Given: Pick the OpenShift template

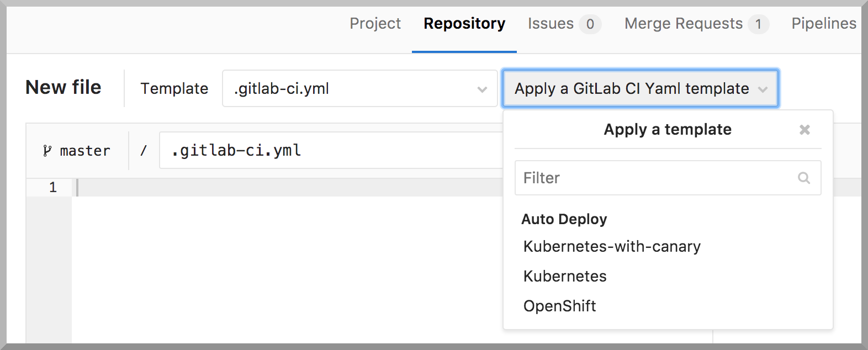Looking at the screenshot, I should (559, 306).
